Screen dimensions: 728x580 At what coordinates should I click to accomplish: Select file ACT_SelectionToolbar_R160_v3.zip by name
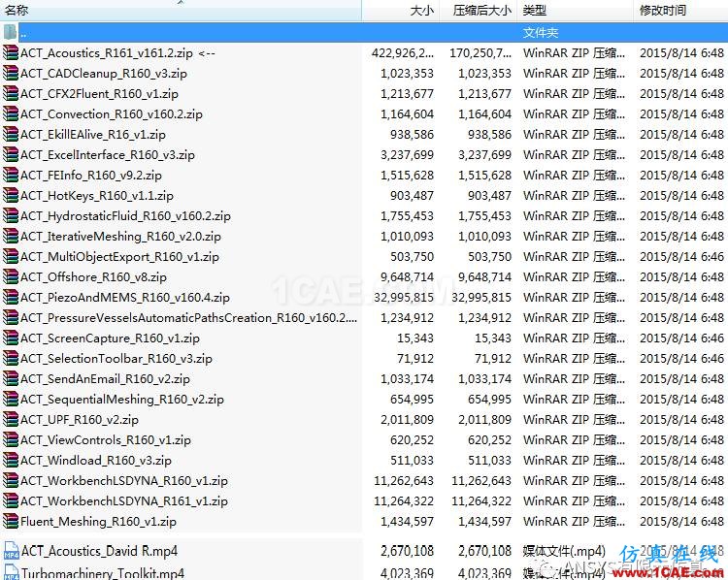[x=116, y=359]
